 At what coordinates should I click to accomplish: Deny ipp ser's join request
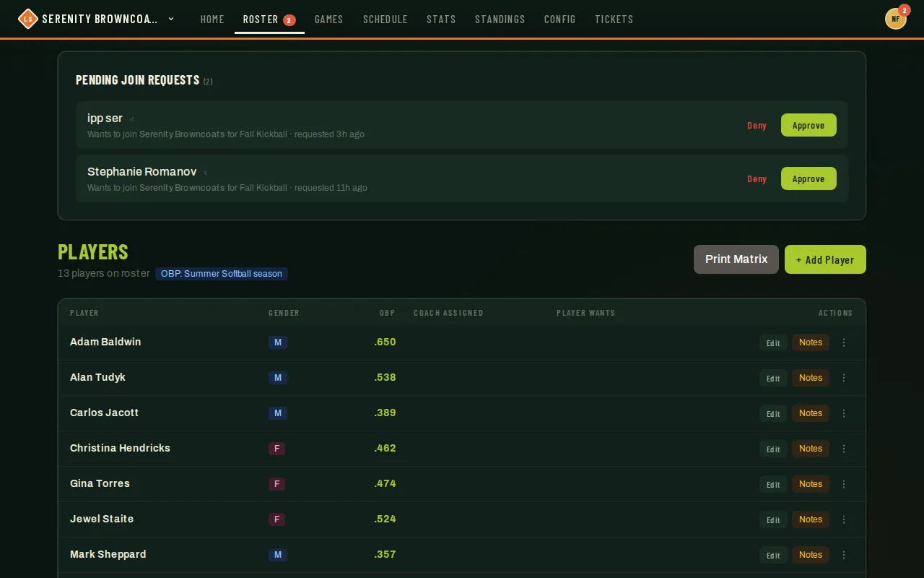(757, 126)
